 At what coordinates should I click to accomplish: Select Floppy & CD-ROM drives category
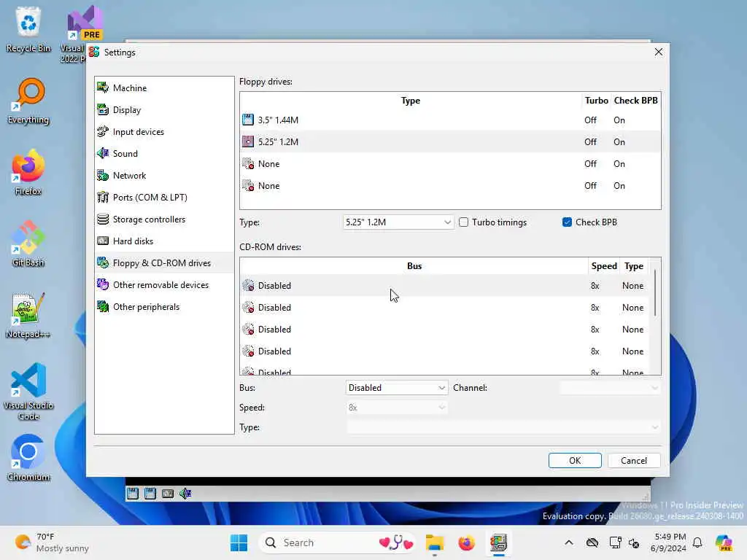pyautogui.click(x=164, y=263)
